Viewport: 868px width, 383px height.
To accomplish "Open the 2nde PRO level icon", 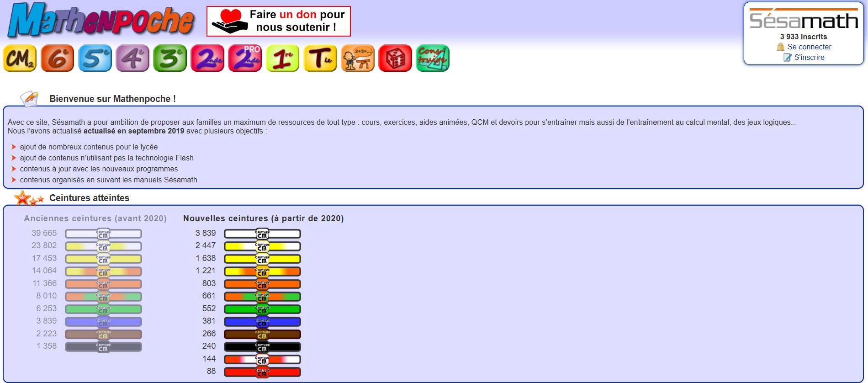I will click(245, 59).
